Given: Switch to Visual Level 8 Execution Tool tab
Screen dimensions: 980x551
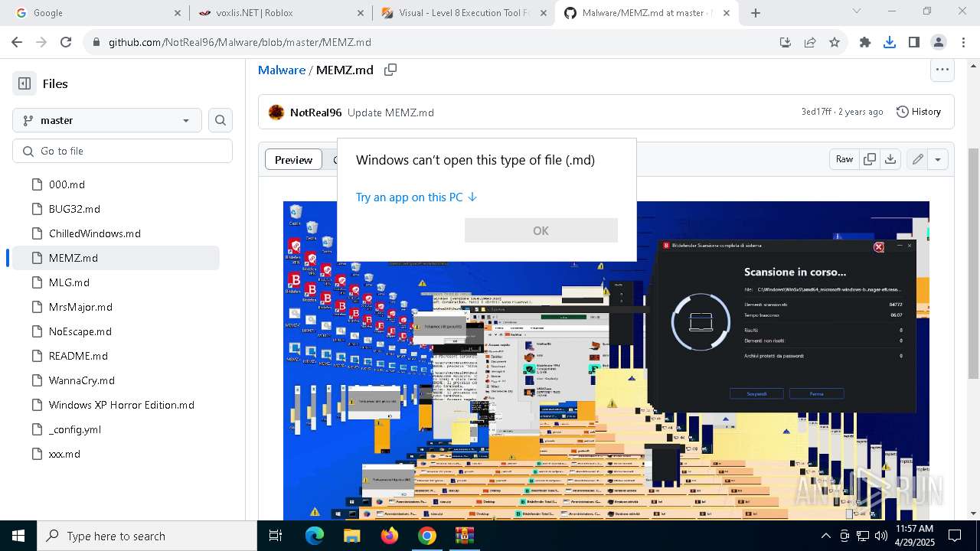Looking at the screenshot, I should click(463, 13).
